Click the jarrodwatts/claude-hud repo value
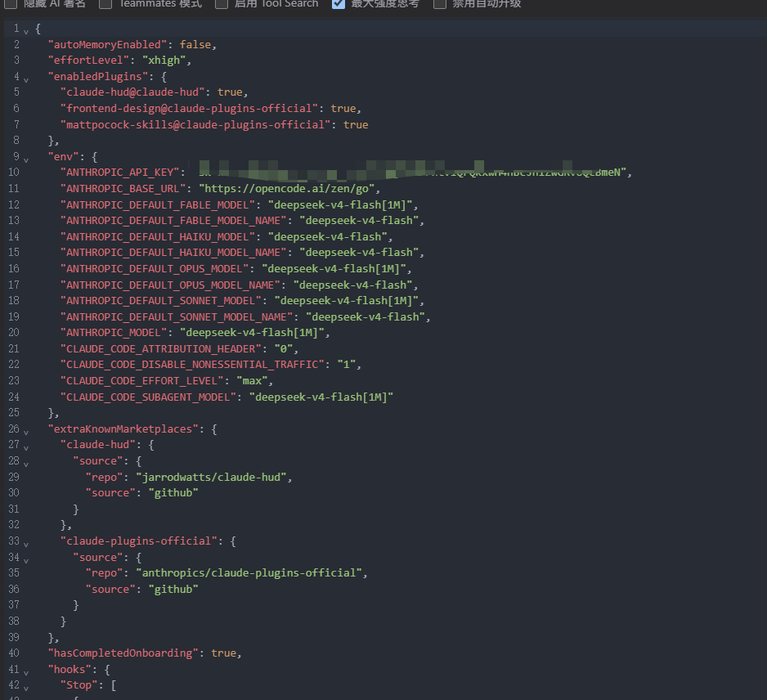Screen dimensions: 767x700 (x=211, y=477)
